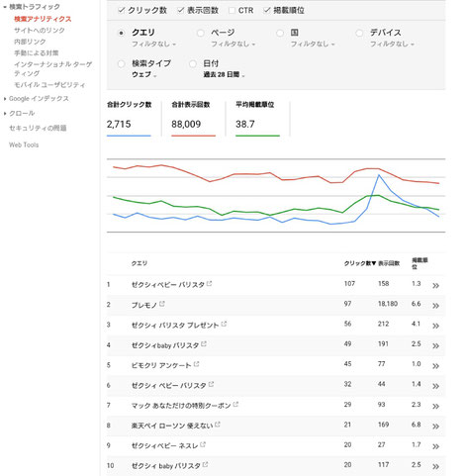This screenshot has width=466, height=476.
Task: Click double-arrow icon for row 1 query
Action: 435,286
